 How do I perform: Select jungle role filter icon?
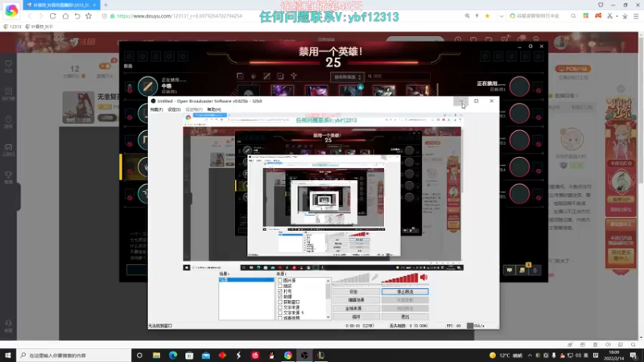[x=254, y=76]
